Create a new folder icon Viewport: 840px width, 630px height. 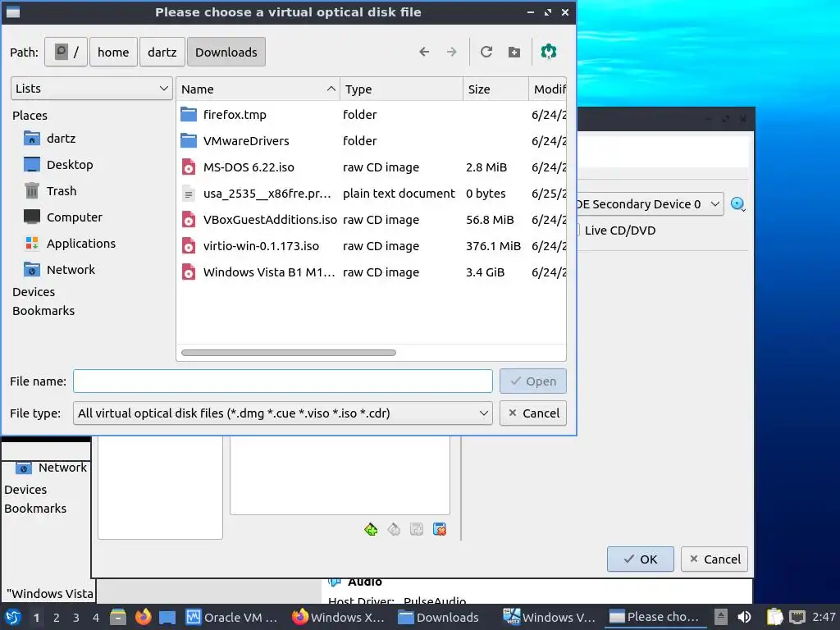(x=514, y=52)
